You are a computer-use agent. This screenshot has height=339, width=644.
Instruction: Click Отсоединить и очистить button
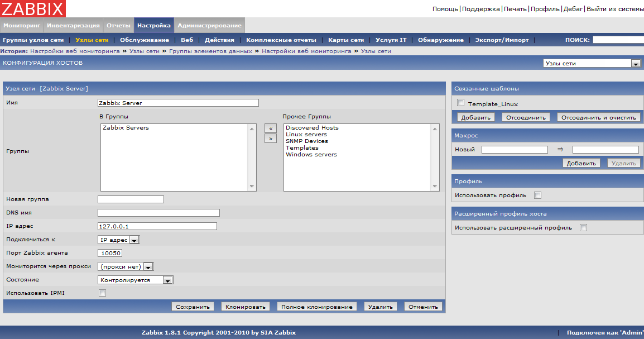point(599,117)
